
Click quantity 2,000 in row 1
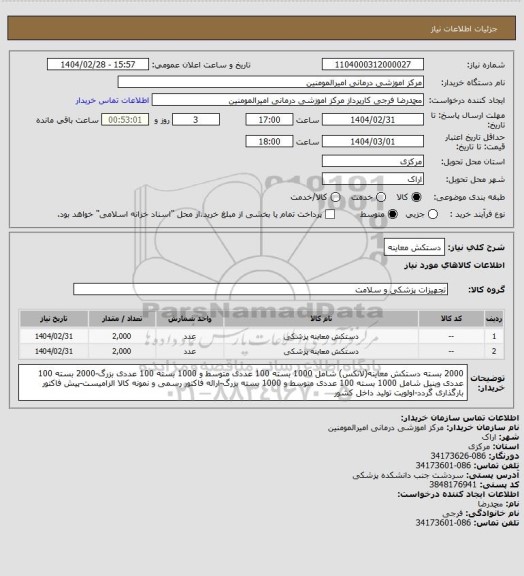[x=122, y=336]
